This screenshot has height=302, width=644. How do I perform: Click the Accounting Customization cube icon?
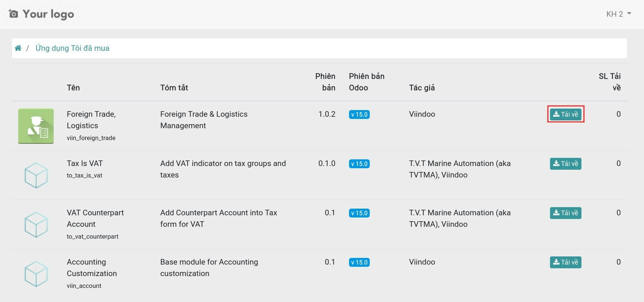(x=36, y=274)
